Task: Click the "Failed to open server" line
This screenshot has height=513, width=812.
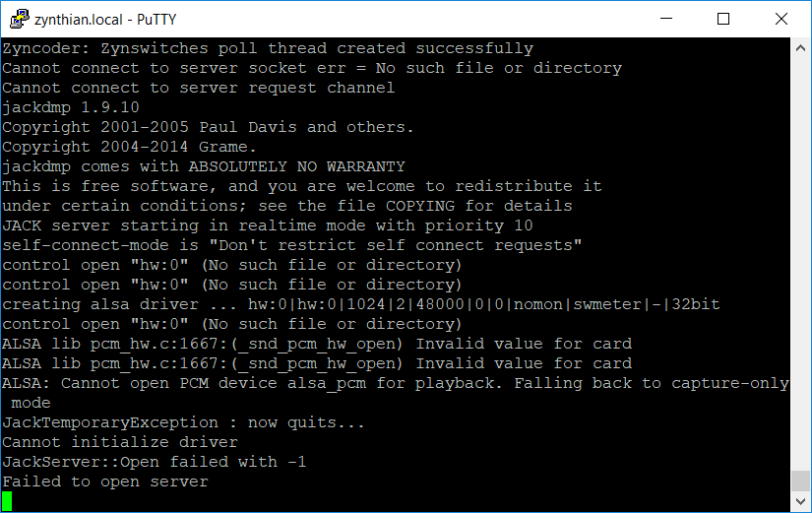Action: tap(105, 481)
